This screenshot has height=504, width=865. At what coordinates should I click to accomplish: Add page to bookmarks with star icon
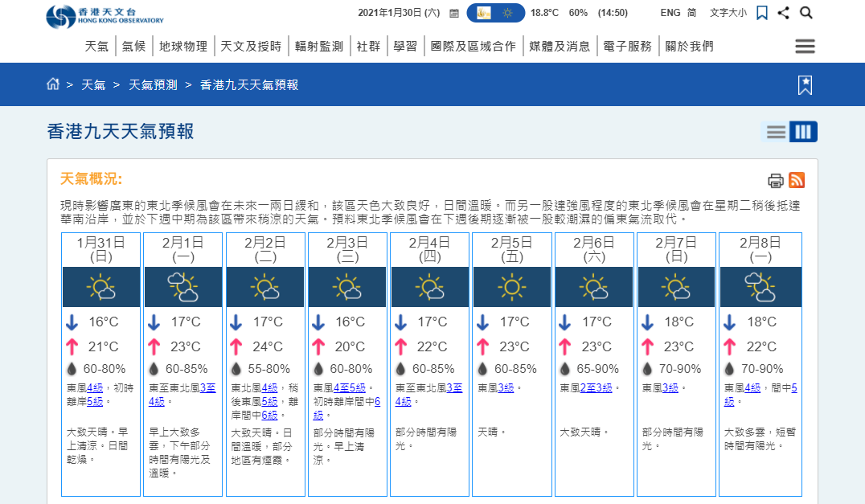805,85
